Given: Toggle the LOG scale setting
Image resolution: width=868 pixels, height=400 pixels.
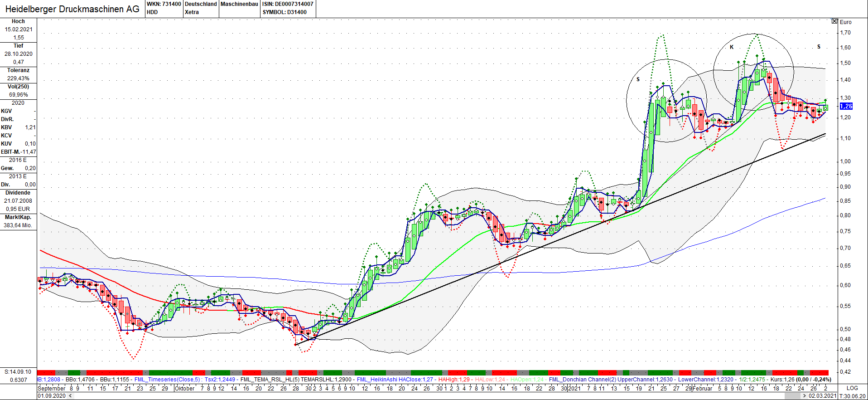Looking at the screenshot, I should coord(852,388).
